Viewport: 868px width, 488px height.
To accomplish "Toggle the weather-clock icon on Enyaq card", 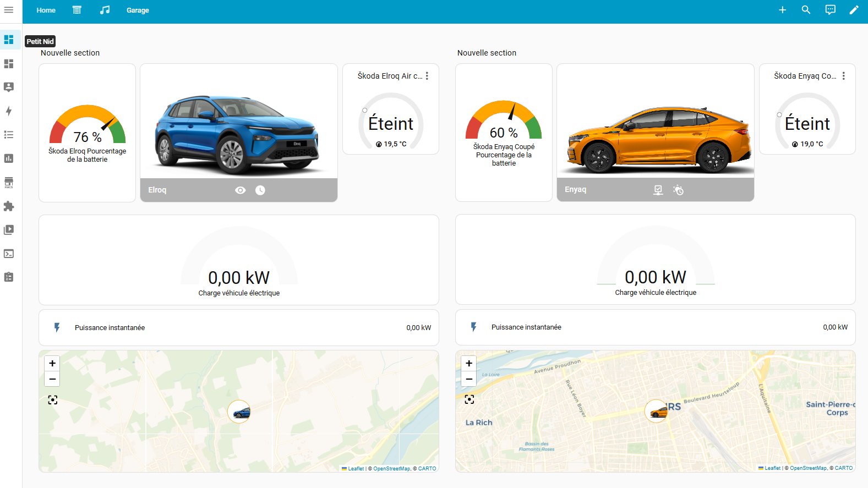I will point(678,190).
